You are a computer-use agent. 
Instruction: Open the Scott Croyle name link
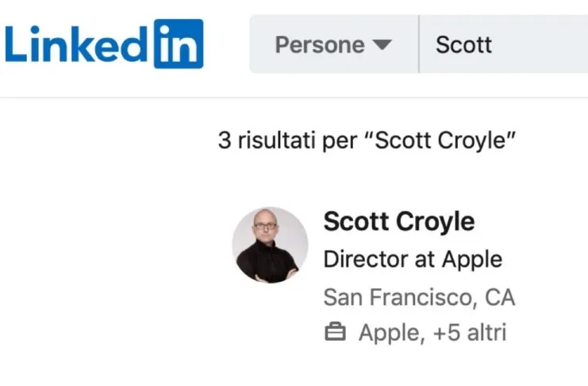pyautogui.click(x=398, y=222)
